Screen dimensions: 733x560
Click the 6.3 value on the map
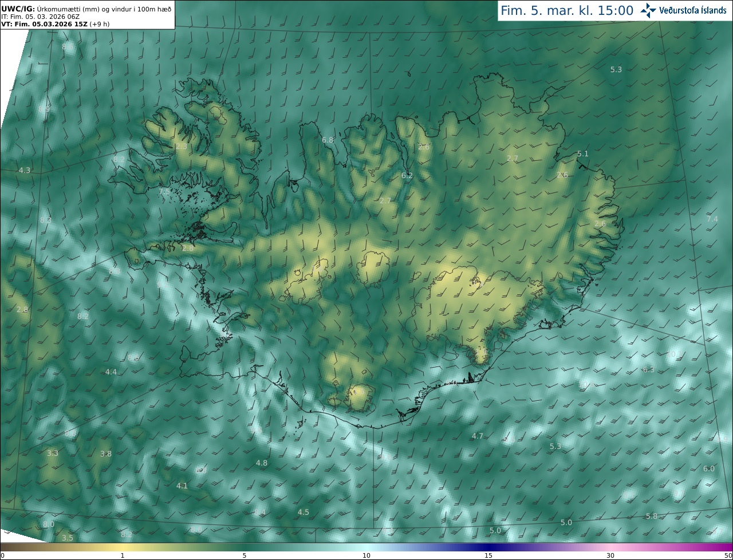click(x=649, y=370)
